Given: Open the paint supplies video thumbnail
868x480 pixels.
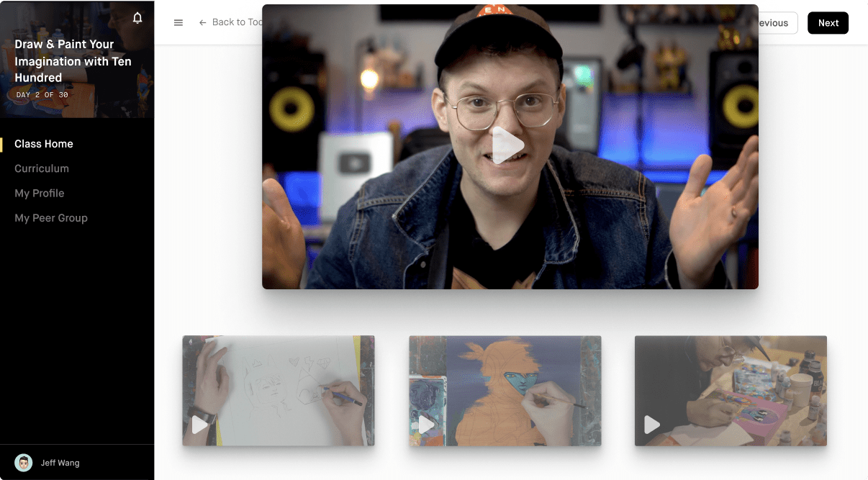Looking at the screenshot, I should click(x=731, y=390).
